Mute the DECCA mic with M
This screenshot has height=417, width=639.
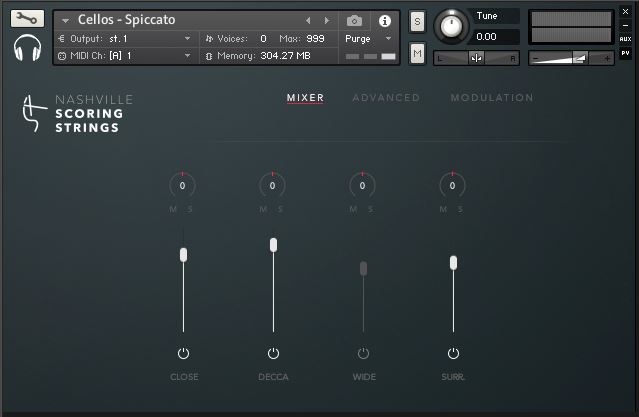pos(263,210)
